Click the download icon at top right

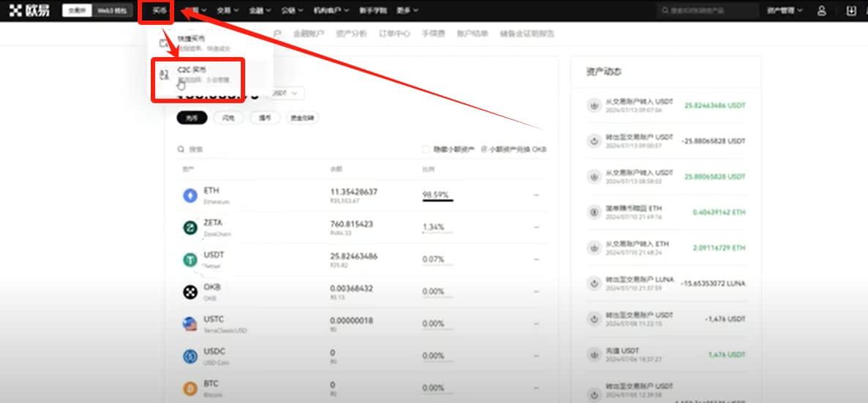pyautogui.click(x=851, y=10)
